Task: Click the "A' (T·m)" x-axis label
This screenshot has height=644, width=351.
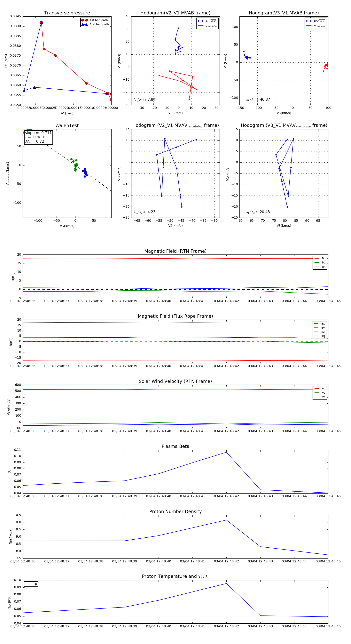Action: pyautogui.click(x=67, y=113)
